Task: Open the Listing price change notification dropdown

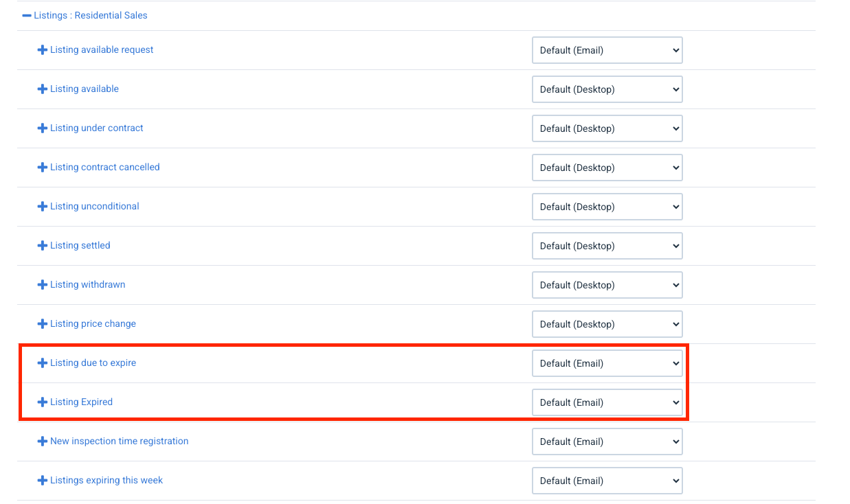Action: (x=607, y=324)
